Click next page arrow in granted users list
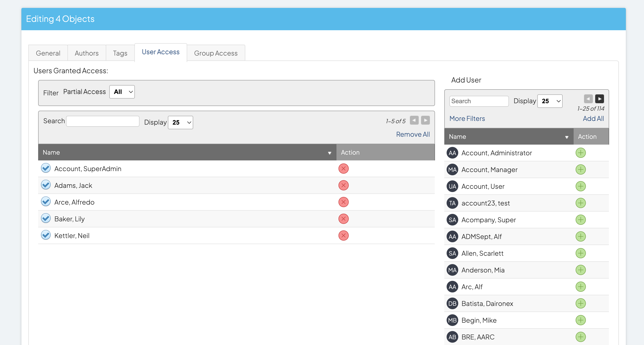 pos(425,120)
